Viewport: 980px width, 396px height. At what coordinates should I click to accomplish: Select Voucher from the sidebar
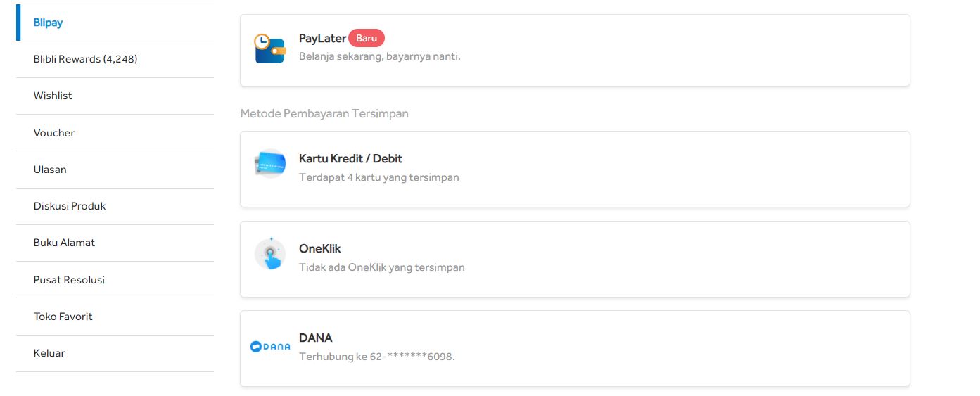115,133
